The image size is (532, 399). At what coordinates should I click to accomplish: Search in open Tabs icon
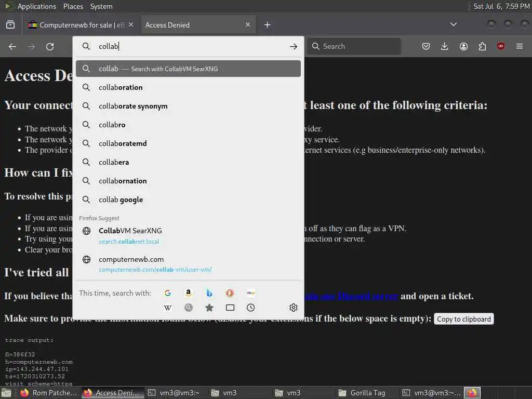[230, 308]
